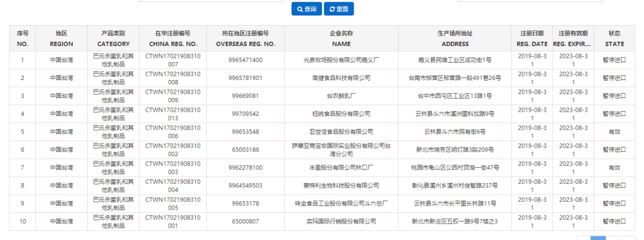Click address 新北市新庄区五权一路9号7楼之3
This screenshot has width=644, height=240.
point(454,221)
